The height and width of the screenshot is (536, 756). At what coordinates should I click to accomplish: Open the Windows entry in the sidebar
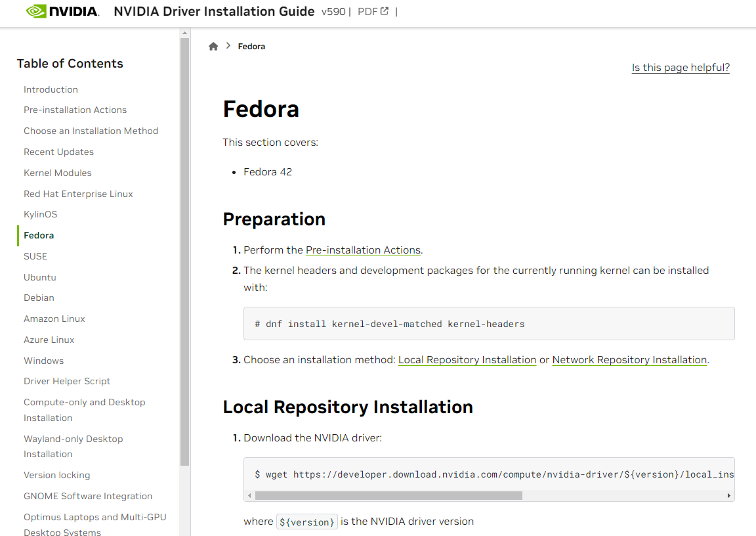pyautogui.click(x=44, y=361)
